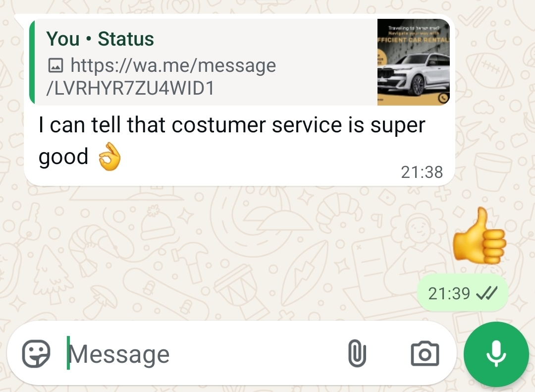Tap the OK hand emoji in message
535x392 pixels.
click(109, 157)
